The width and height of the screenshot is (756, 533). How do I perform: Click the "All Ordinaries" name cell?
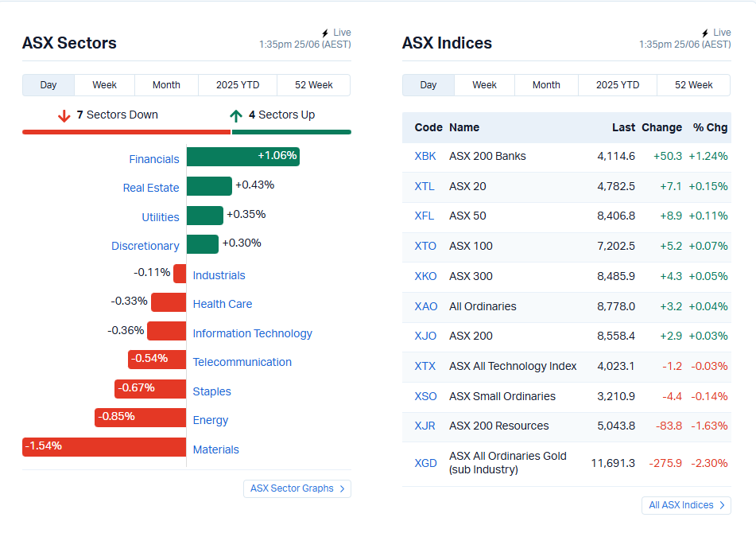(x=483, y=306)
